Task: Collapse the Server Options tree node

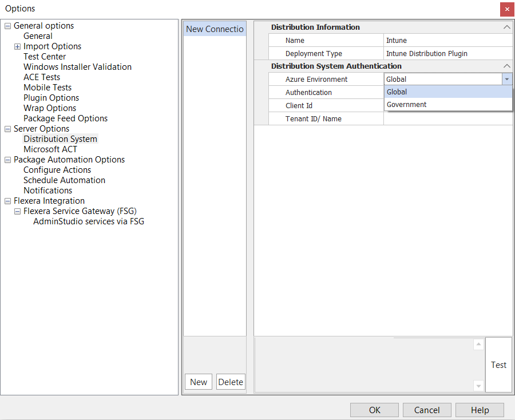Action: [x=7, y=128]
